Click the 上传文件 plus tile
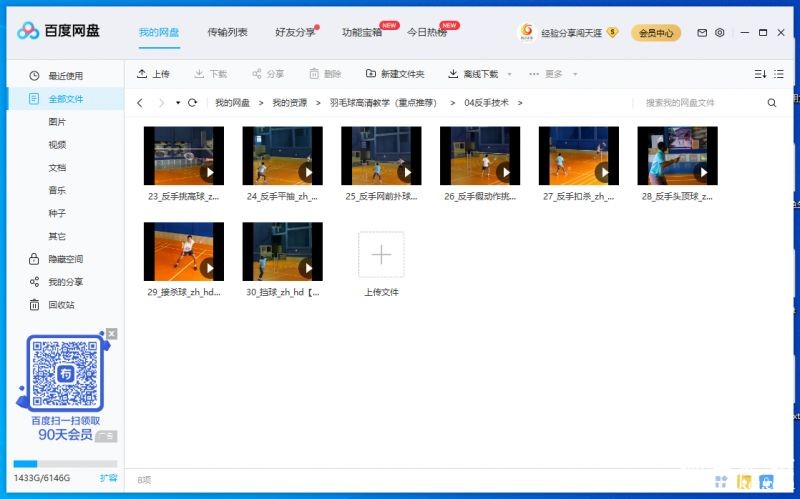This screenshot has height=499, width=800. click(x=381, y=255)
